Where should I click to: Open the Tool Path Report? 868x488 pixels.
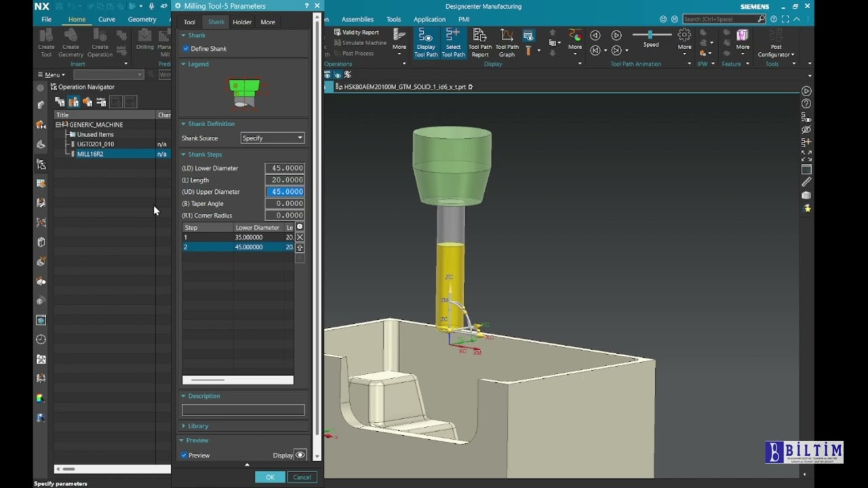(479, 43)
